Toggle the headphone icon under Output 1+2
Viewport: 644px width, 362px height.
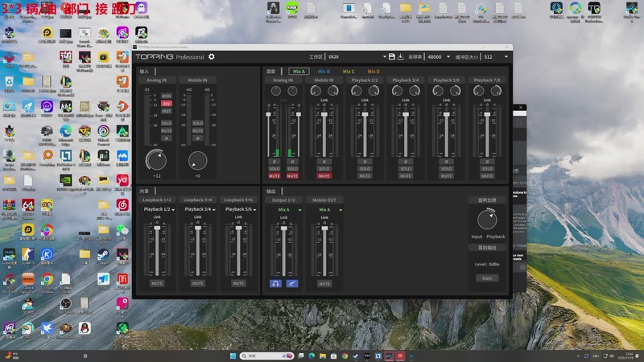[275, 283]
